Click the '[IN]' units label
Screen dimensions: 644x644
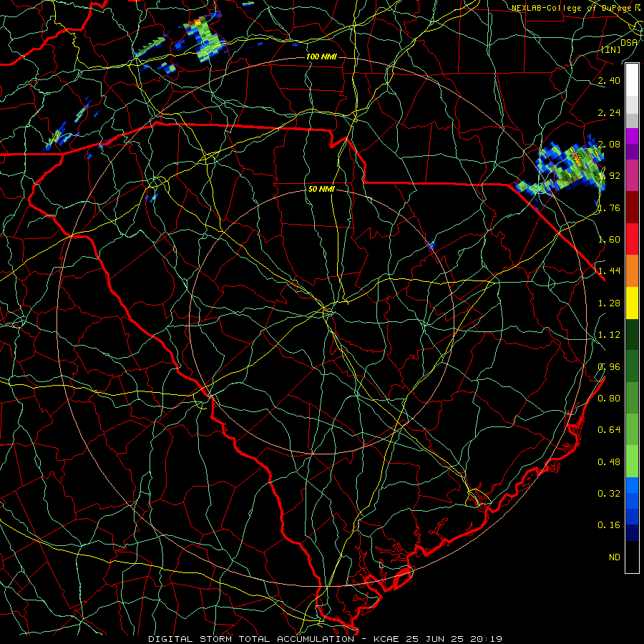click(611, 49)
